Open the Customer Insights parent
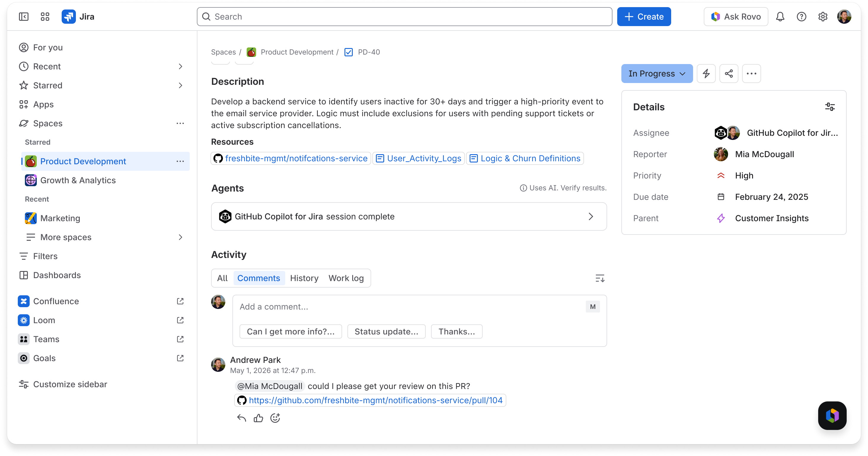Image resolution: width=868 pixels, height=456 pixels. click(x=762, y=219)
